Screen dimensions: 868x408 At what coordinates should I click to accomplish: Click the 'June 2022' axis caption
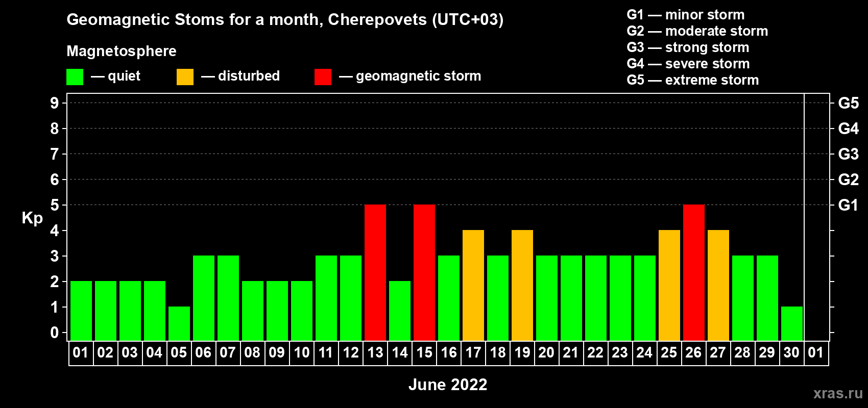coord(448,385)
